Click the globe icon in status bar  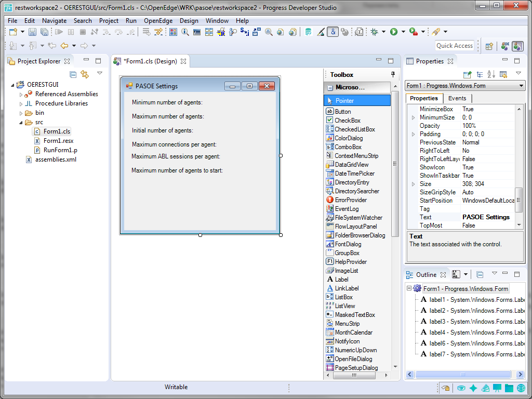tap(521, 388)
